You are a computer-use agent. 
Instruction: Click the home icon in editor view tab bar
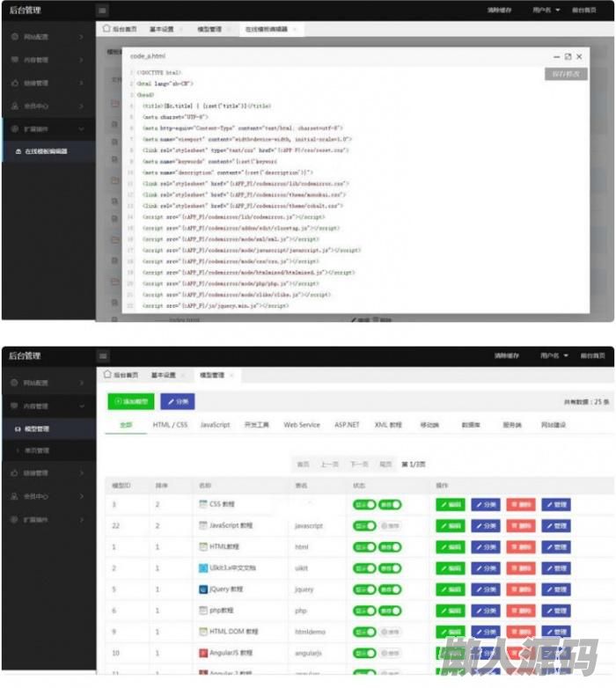tap(106, 29)
